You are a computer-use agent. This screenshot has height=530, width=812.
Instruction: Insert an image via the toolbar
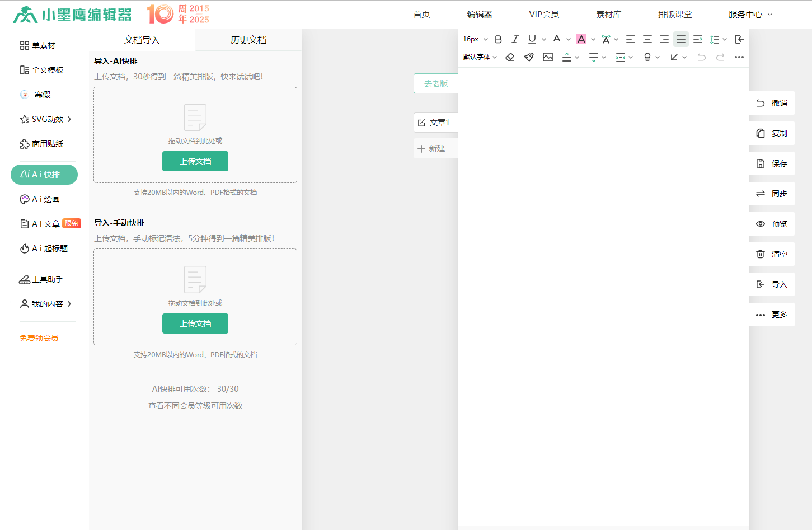pyautogui.click(x=548, y=57)
